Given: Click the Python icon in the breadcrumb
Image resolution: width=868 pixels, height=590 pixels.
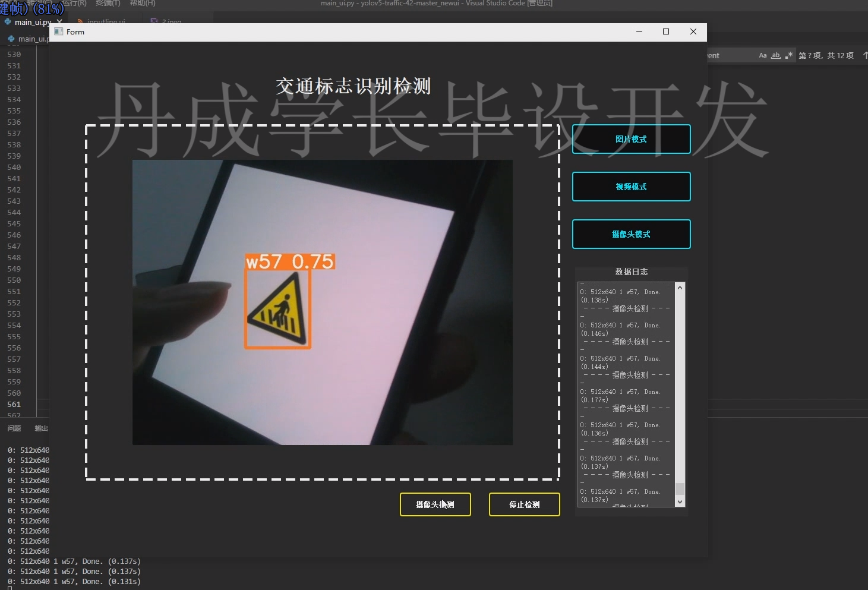Looking at the screenshot, I should click(11, 39).
